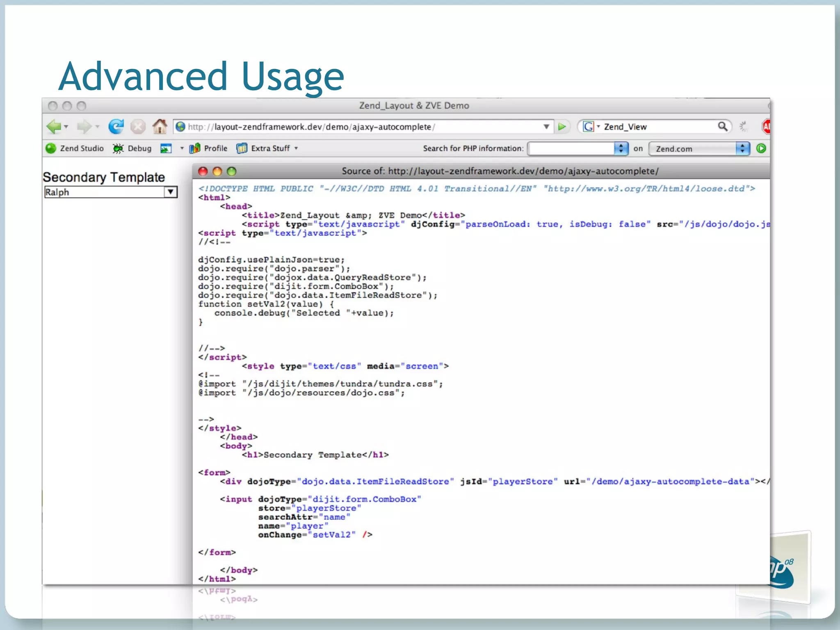Click the function setVal2(value) line
The height and width of the screenshot is (630, 840).
(266, 304)
